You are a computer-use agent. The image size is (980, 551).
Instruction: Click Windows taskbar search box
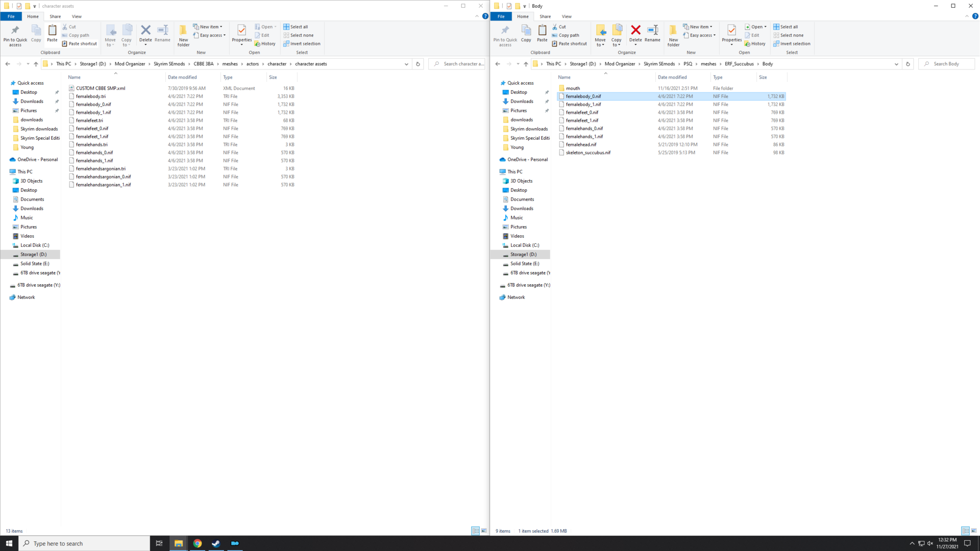(85, 543)
